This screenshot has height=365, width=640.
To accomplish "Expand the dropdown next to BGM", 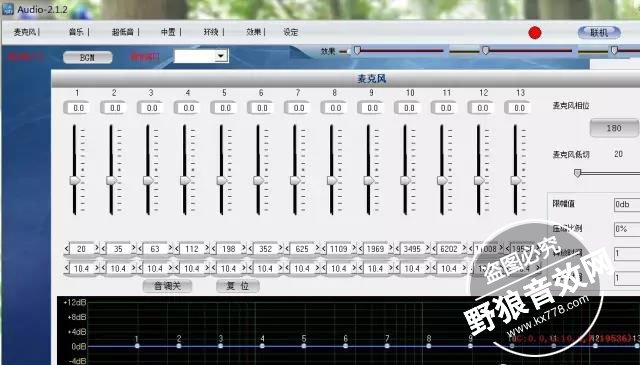I will (221, 56).
